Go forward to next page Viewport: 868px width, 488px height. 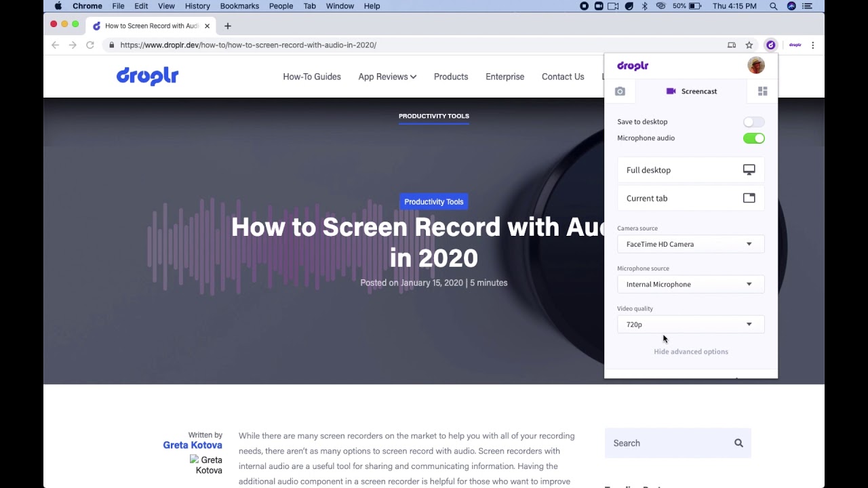tap(73, 45)
